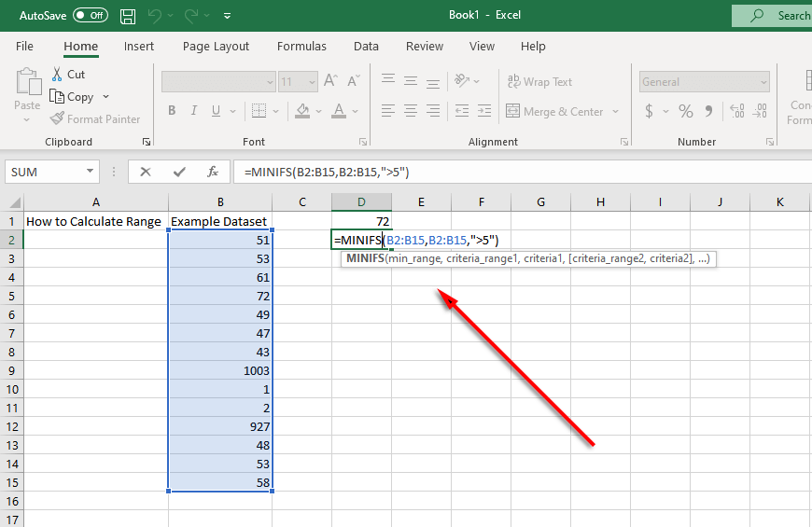Screen dimensions: 812x527
Task: Click the Format Painter brush
Action: click(58, 118)
